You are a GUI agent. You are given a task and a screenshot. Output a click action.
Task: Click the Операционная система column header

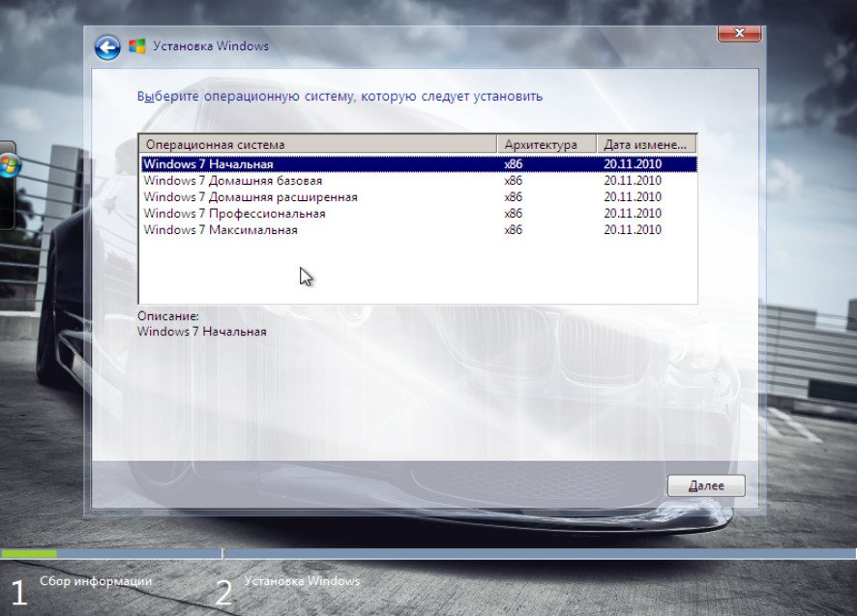(x=318, y=144)
